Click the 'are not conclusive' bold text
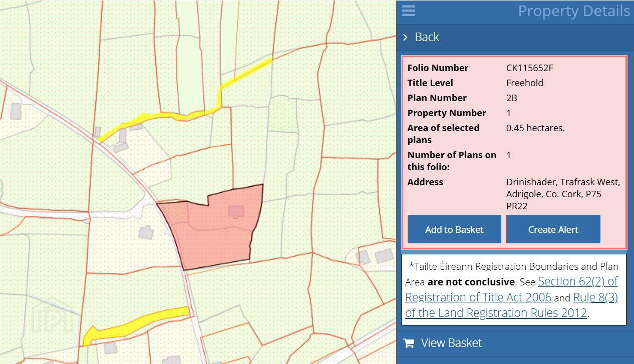 (471, 282)
